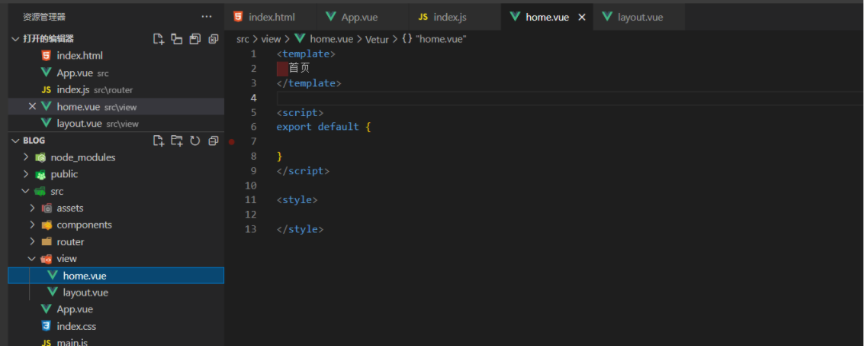868x346 pixels.
Task: Click the HTML5 icon on index.html tab
Action: (x=238, y=17)
